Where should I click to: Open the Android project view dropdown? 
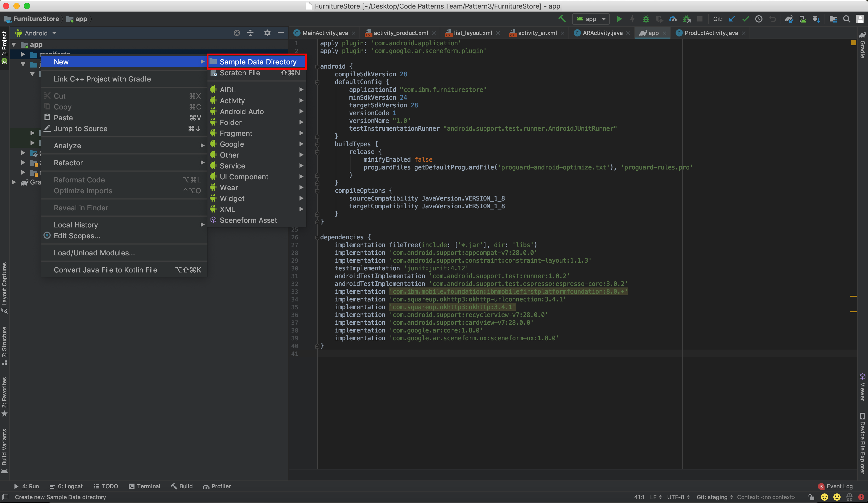(x=36, y=33)
